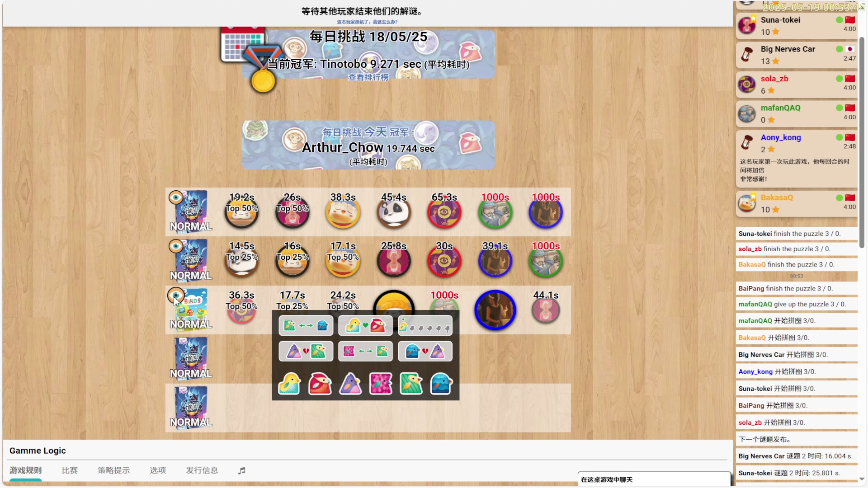This screenshot has width=868, height=488.
Task: Open the 比赛 tab
Action: [x=70, y=470]
